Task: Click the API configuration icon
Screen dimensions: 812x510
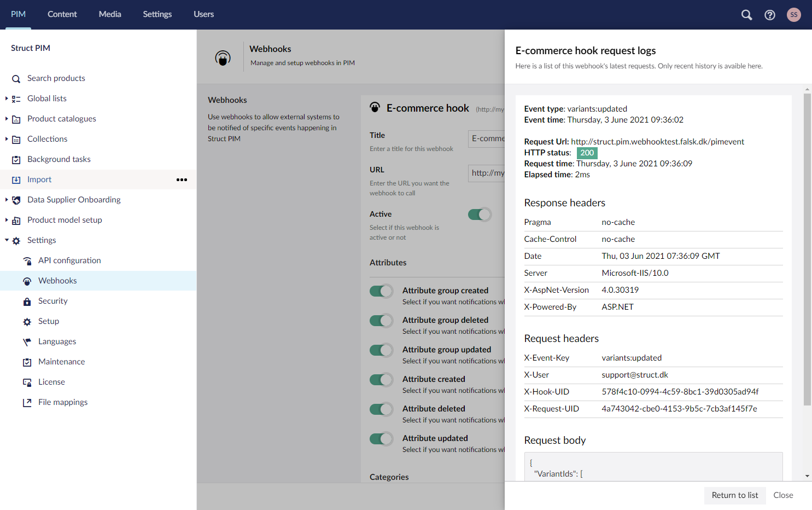Action: tap(27, 261)
